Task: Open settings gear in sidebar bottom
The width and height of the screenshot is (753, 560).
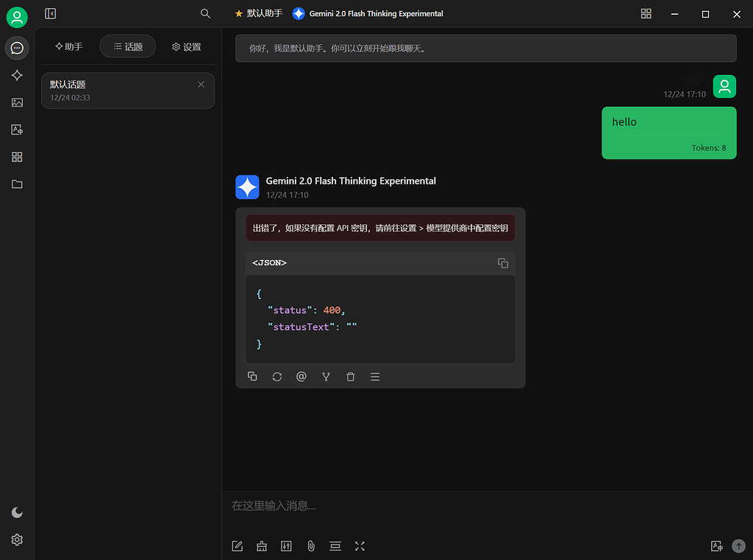Action: (x=17, y=540)
